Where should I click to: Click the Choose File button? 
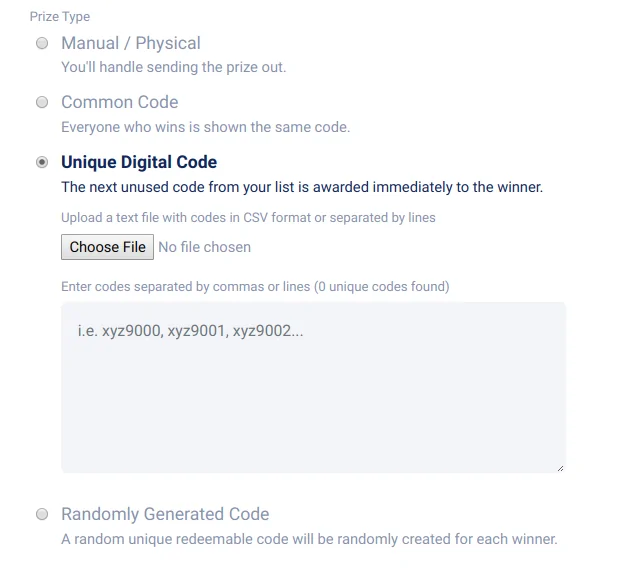click(x=108, y=247)
